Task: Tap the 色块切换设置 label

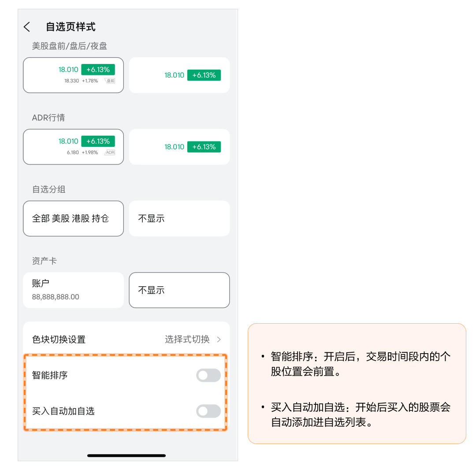Action: [59, 339]
